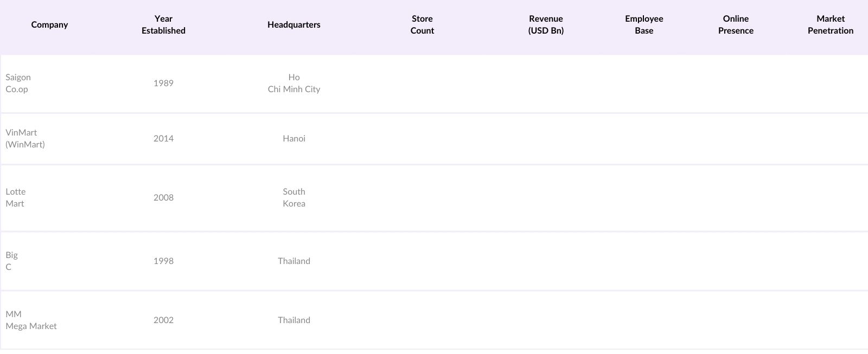This screenshot has height=354, width=868.
Task: Click the 1989 year established cell
Action: point(163,83)
